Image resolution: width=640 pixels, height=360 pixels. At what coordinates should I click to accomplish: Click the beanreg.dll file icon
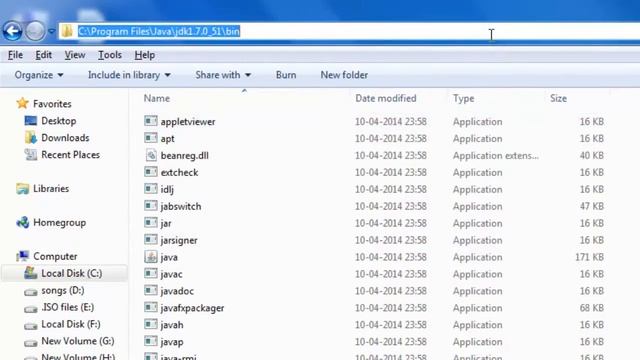coord(151,155)
